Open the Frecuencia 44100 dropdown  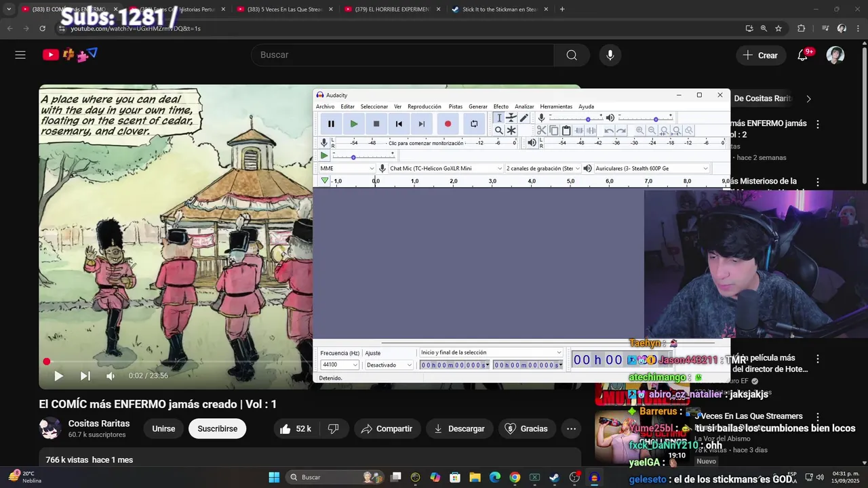339,365
